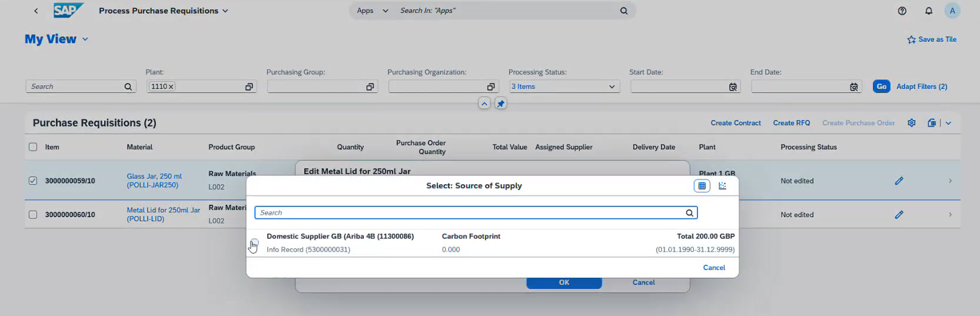This screenshot has height=316, width=980.
Task: Open Glass Jar, 250 ml material link
Action: [x=154, y=181]
